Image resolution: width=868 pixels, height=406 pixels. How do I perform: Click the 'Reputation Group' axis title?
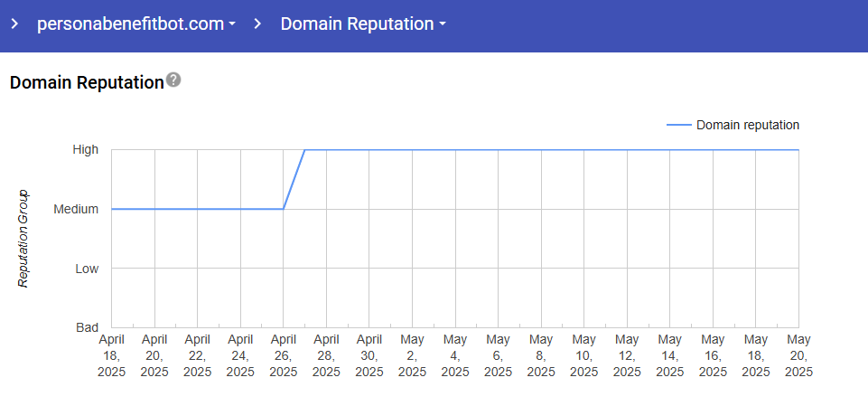(x=24, y=239)
